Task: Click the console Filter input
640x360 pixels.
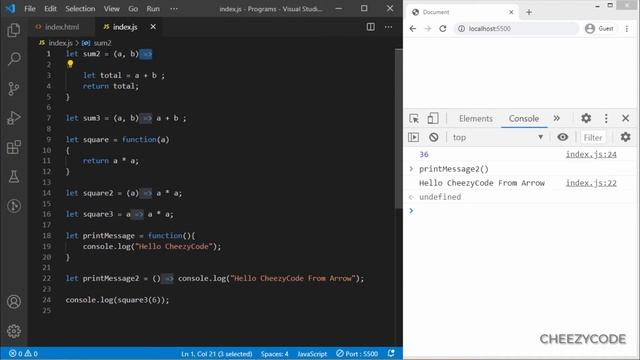Action: point(593,138)
